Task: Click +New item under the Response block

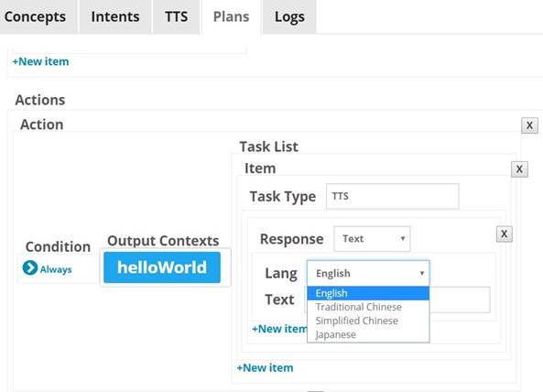Action: [280, 329]
